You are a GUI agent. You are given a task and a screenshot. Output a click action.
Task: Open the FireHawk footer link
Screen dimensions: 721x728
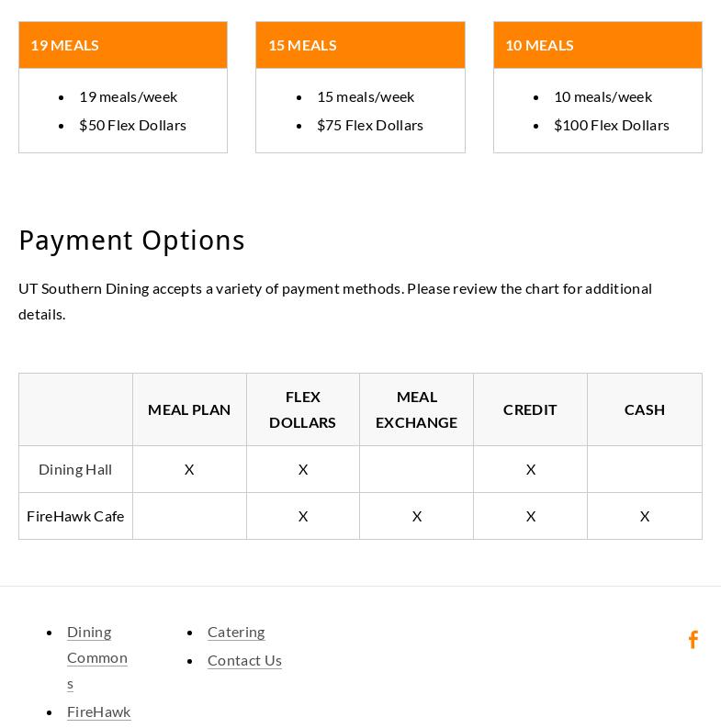click(99, 711)
